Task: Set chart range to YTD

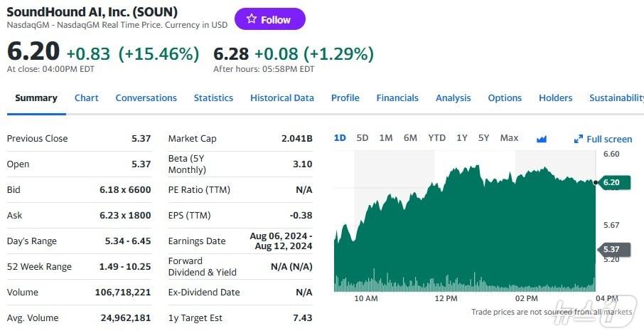Action: click(436, 138)
